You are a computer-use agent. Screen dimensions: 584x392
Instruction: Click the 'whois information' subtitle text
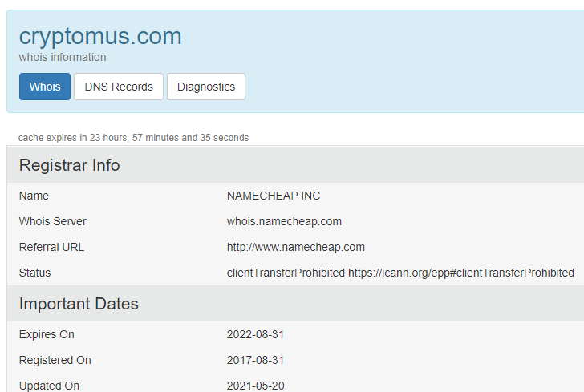pyautogui.click(x=63, y=57)
